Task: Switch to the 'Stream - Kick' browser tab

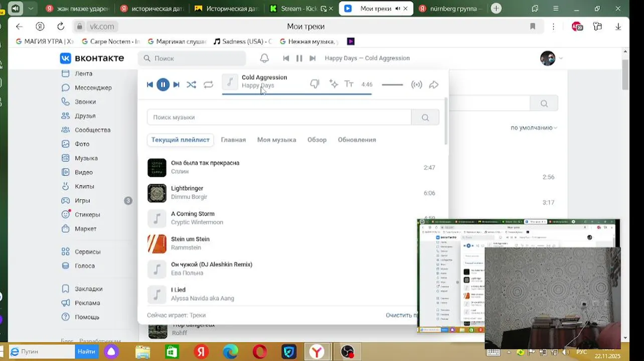Action: click(x=300, y=9)
